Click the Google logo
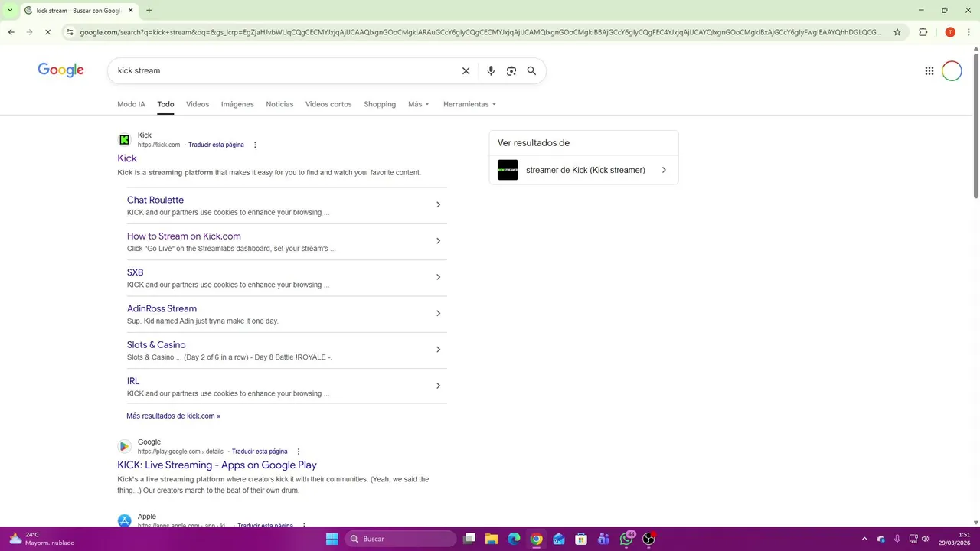 tap(60, 70)
